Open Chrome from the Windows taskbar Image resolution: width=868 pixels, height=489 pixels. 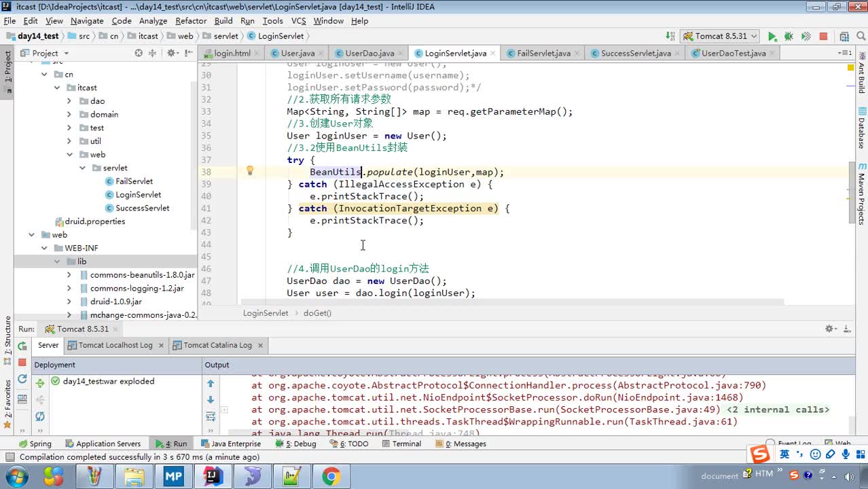[x=331, y=476]
